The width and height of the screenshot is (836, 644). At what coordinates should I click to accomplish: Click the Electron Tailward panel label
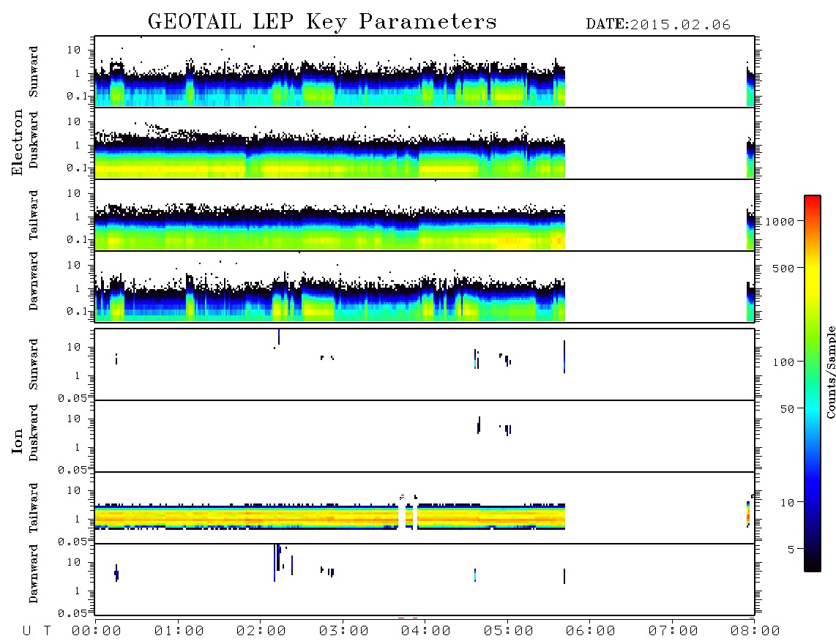pos(34,214)
